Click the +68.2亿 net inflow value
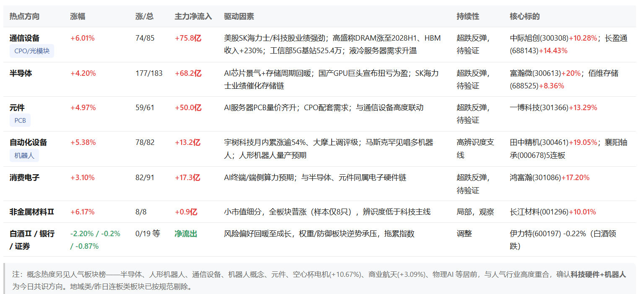Image resolution: width=644 pixels, height=294 pixels. pos(188,73)
